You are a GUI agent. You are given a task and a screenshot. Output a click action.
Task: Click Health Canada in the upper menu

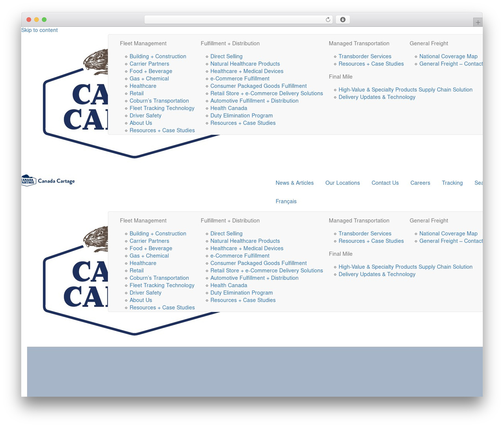pyautogui.click(x=229, y=108)
